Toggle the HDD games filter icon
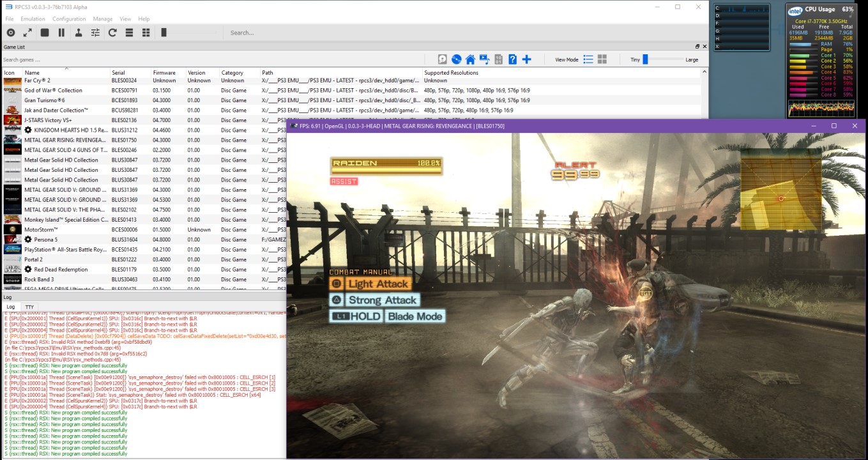 (x=442, y=59)
